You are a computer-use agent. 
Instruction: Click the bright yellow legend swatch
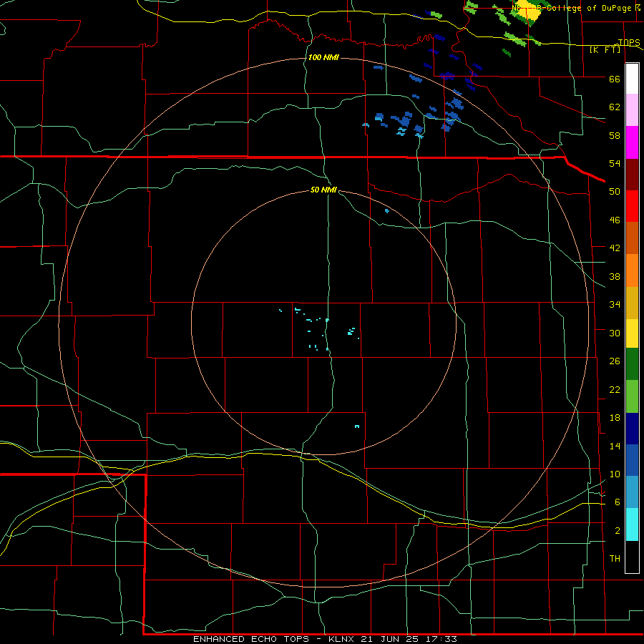632,333
